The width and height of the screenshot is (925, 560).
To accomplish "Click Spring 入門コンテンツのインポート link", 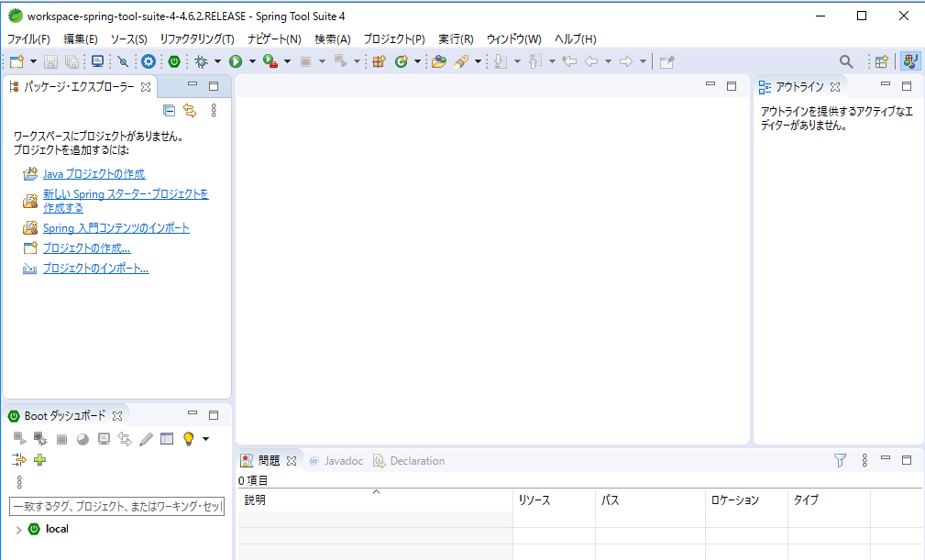I will [x=116, y=228].
